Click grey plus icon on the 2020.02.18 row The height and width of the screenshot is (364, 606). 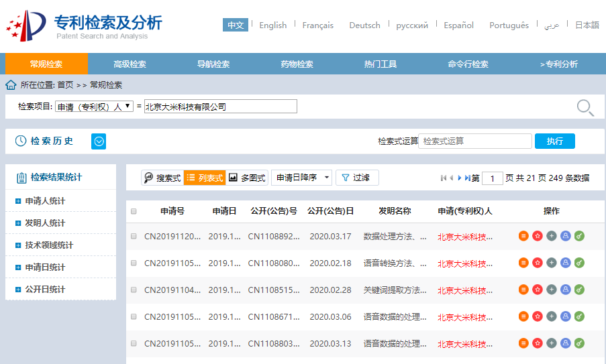[x=552, y=263]
